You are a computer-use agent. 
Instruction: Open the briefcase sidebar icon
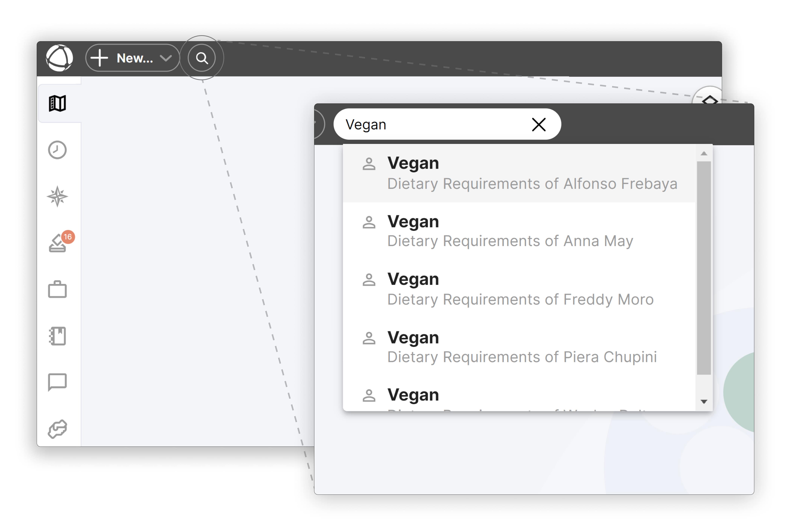(x=57, y=289)
